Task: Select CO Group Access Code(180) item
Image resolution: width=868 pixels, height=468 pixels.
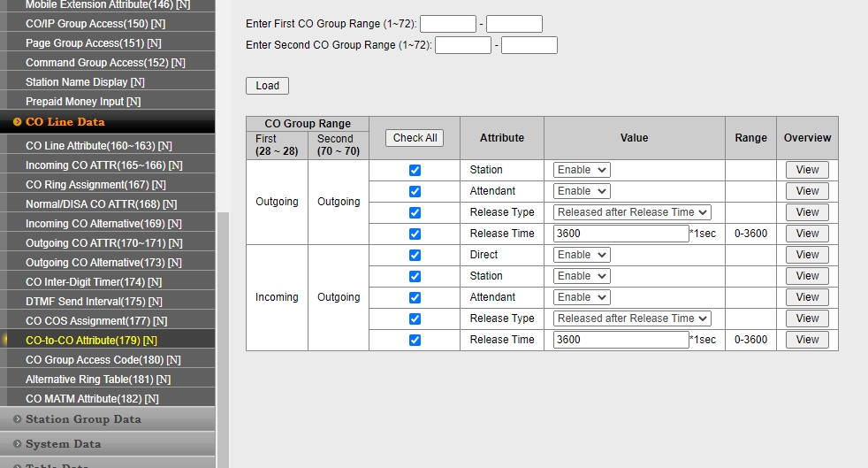Action: tap(103, 360)
